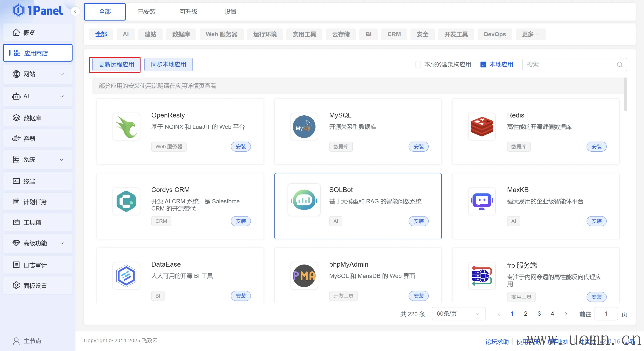Click the 搜索 search input field
Screen dimensions: 644x351
(570, 65)
